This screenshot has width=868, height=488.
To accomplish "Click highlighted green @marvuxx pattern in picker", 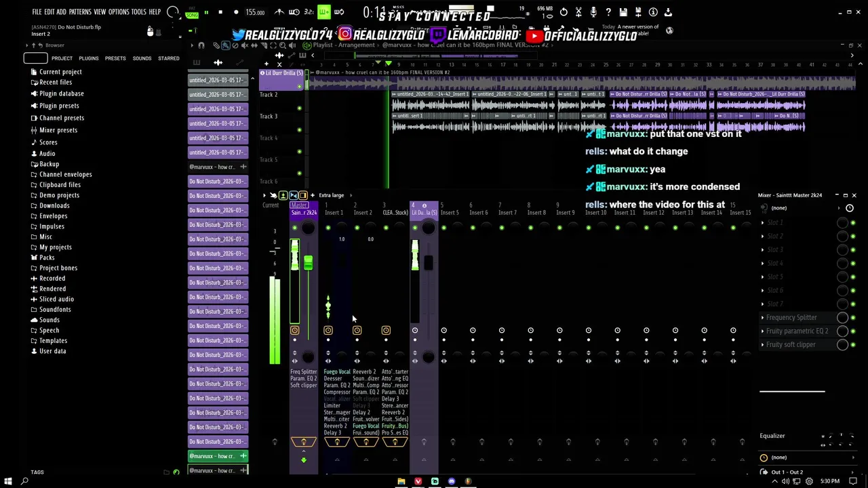I will (x=218, y=456).
